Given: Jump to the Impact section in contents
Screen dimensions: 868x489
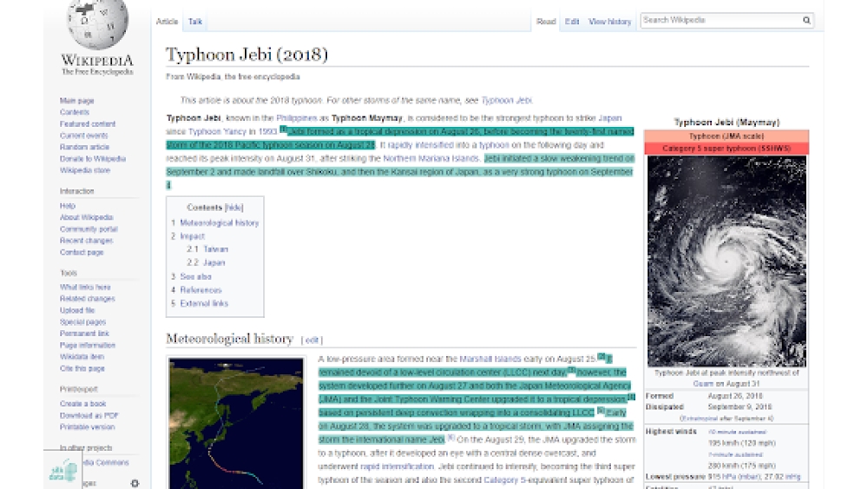Looking at the screenshot, I should [192, 236].
